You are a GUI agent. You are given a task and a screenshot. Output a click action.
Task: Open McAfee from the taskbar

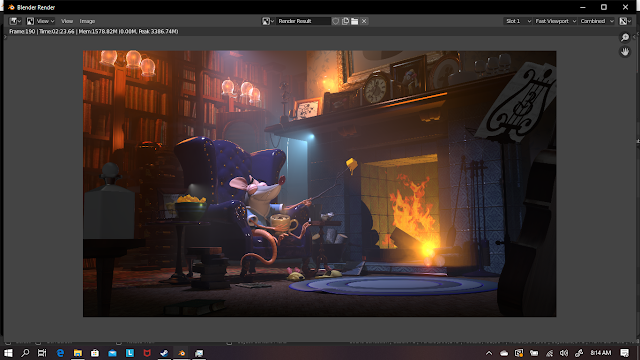(x=147, y=353)
